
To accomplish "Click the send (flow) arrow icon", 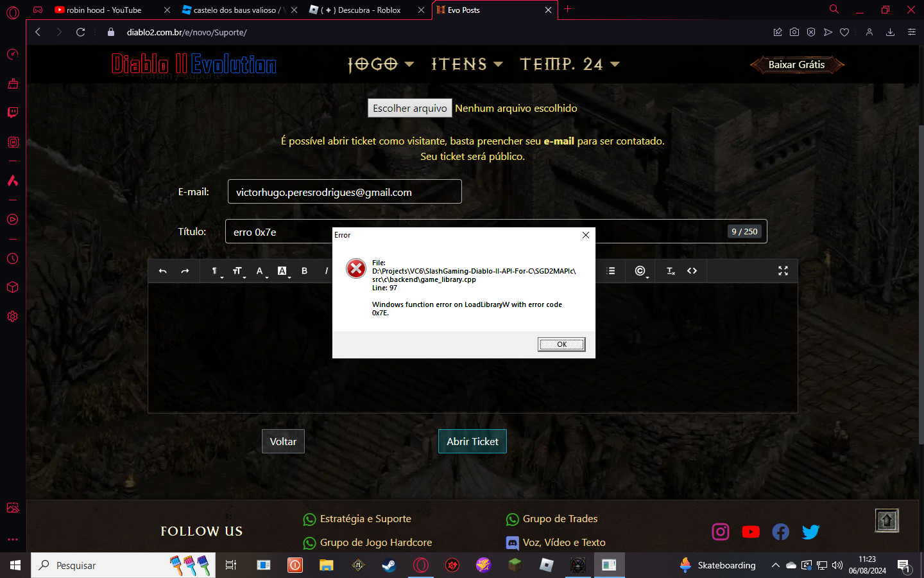I will point(828,32).
